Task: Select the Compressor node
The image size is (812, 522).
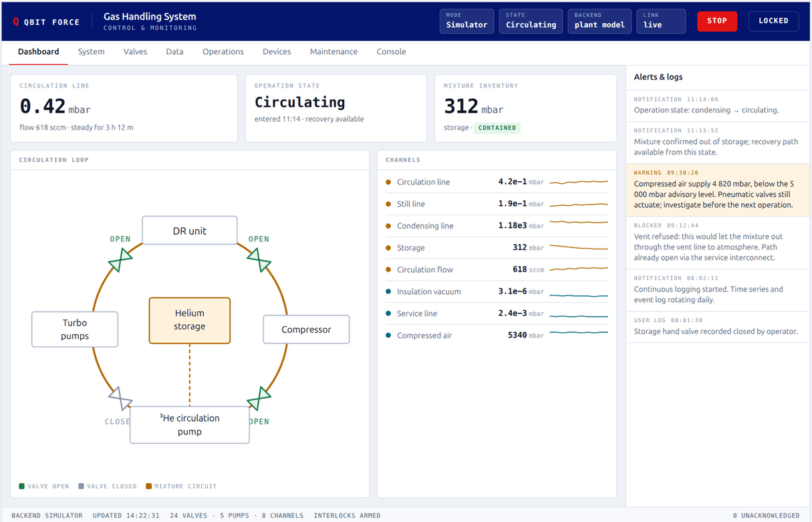Action: (306, 330)
